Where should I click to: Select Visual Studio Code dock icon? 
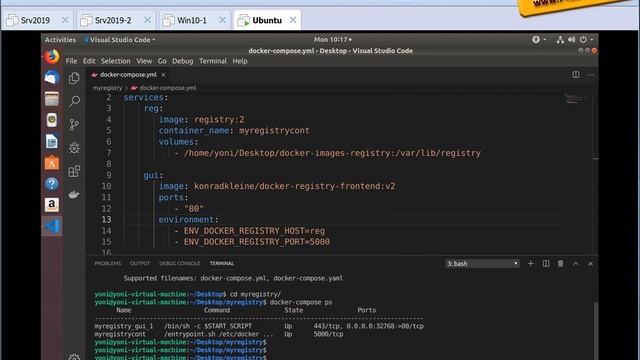pos(52,226)
